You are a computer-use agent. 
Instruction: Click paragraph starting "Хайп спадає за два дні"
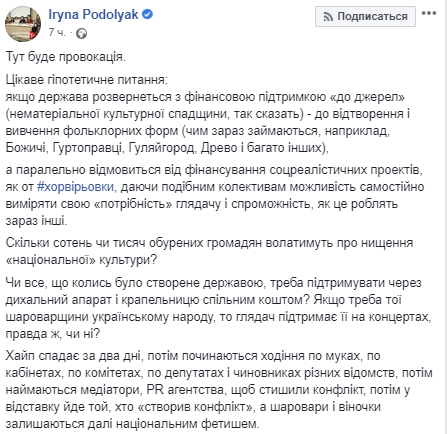click(219, 390)
